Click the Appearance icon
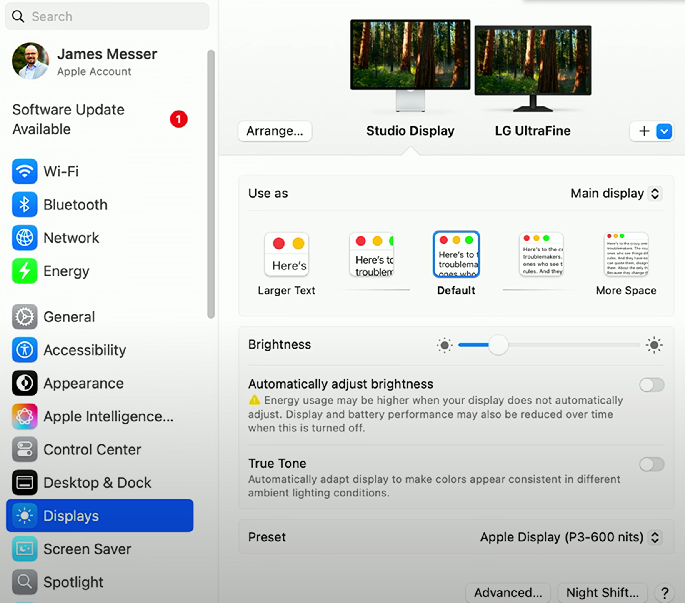 (x=24, y=383)
